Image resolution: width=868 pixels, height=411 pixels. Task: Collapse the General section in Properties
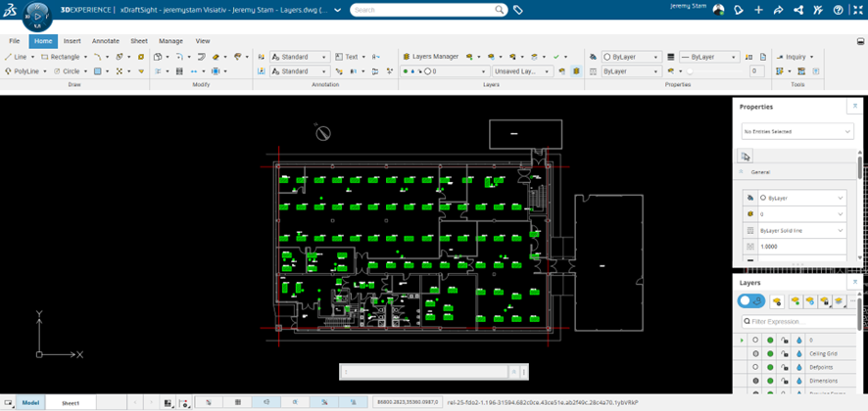(x=742, y=172)
